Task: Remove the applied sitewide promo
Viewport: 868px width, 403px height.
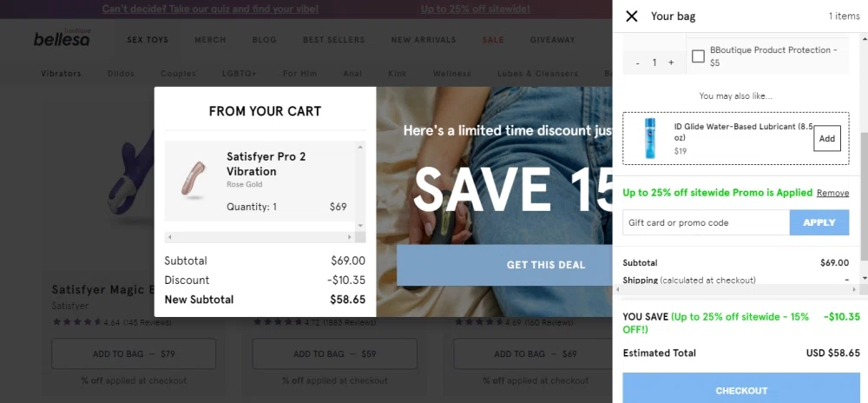Action: [x=832, y=193]
